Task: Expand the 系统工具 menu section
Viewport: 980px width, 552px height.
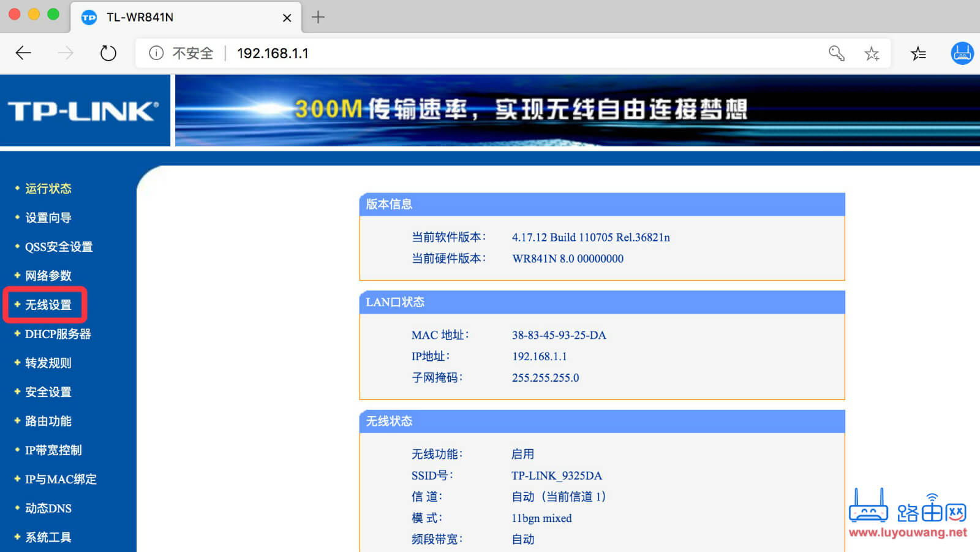Action: pos(47,537)
